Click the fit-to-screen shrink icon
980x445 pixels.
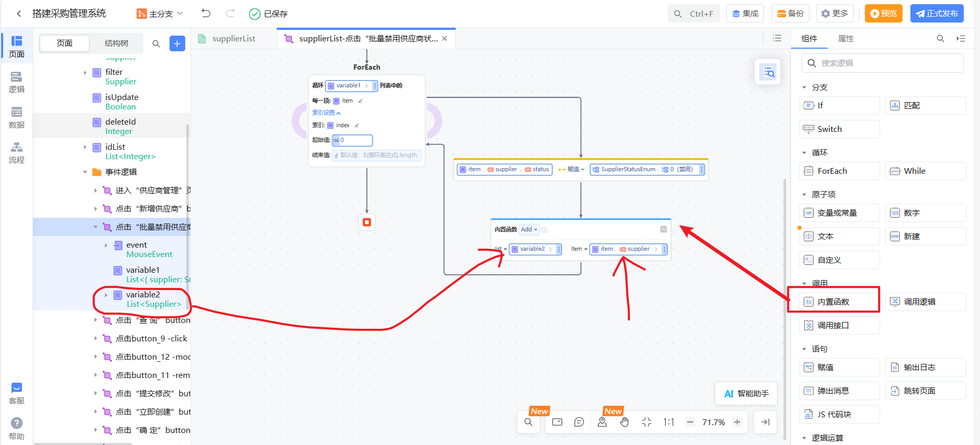click(x=647, y=422)
